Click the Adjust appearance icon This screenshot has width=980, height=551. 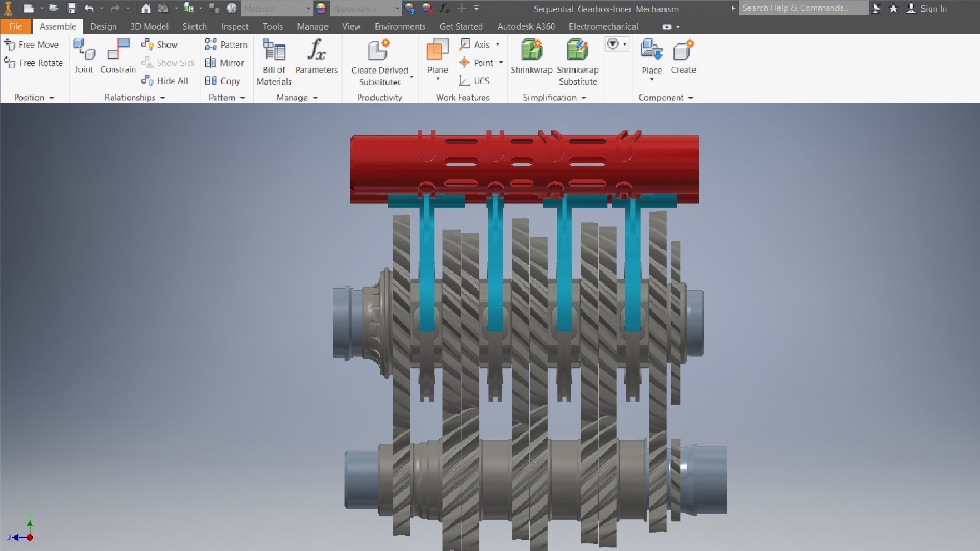tap(409, 8)
